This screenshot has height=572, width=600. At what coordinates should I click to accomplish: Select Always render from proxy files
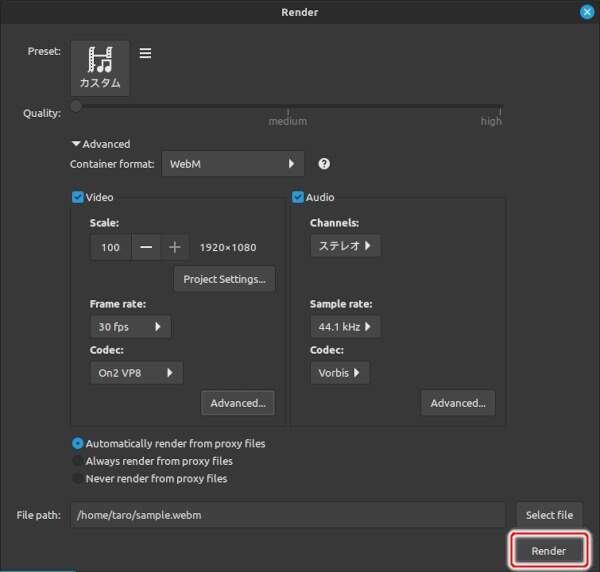78,461
